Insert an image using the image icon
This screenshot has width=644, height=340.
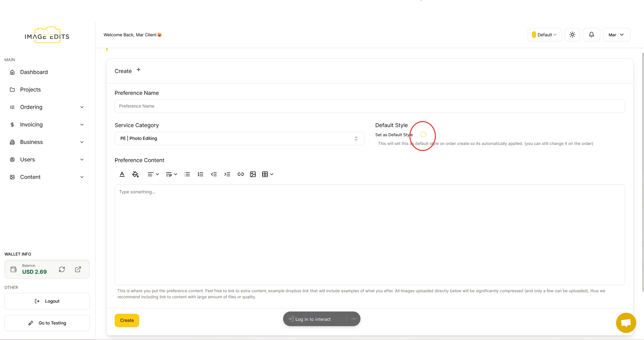click(x=253, y=174)
